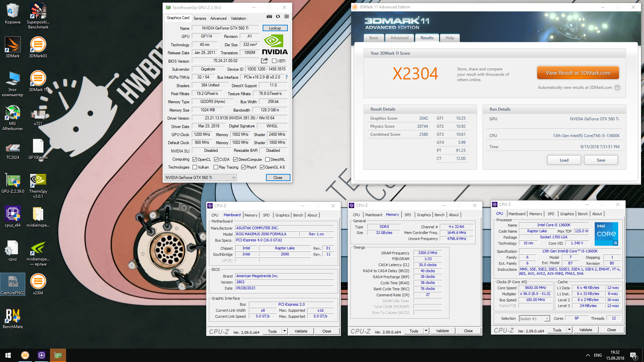Open the nvidiaInspector folder icon

tap(38, 217)
